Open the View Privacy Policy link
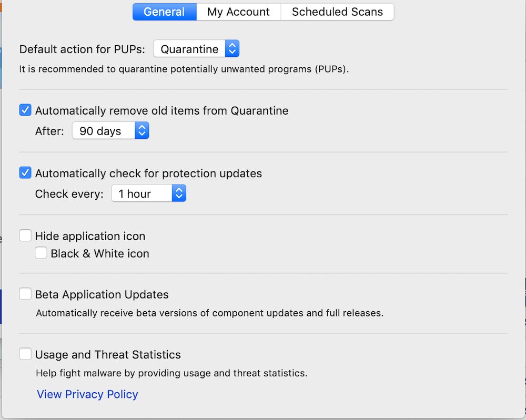526x420 pixels. (87, 394)
